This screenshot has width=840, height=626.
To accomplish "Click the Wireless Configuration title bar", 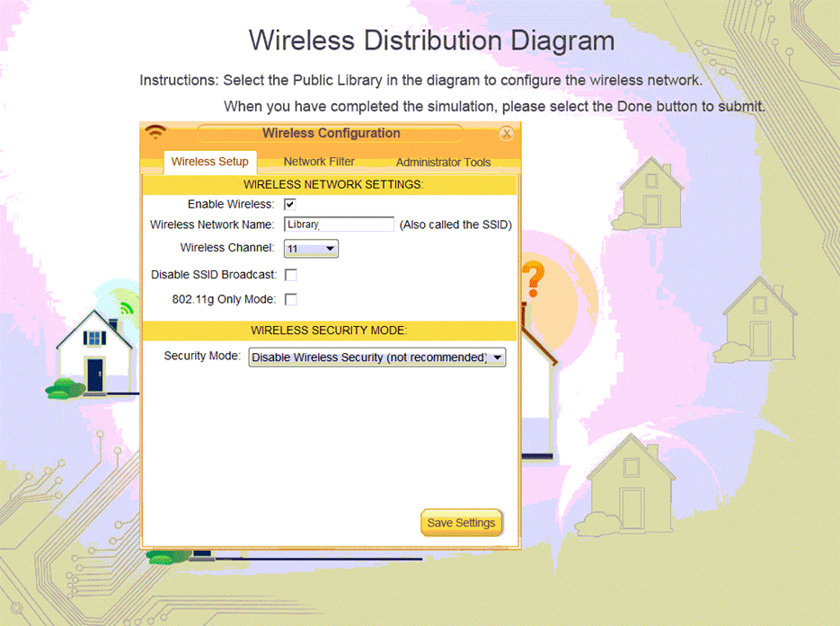I will [x=331, y=133].
